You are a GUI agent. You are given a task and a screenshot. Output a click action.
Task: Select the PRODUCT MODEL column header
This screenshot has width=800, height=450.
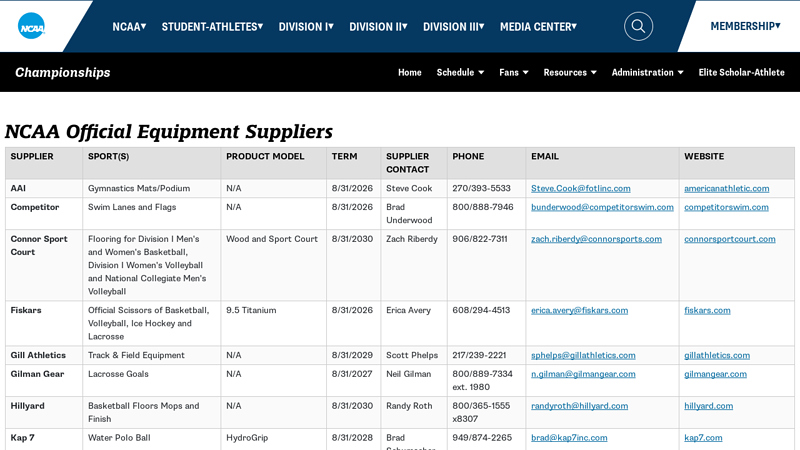tap(273, 163)
